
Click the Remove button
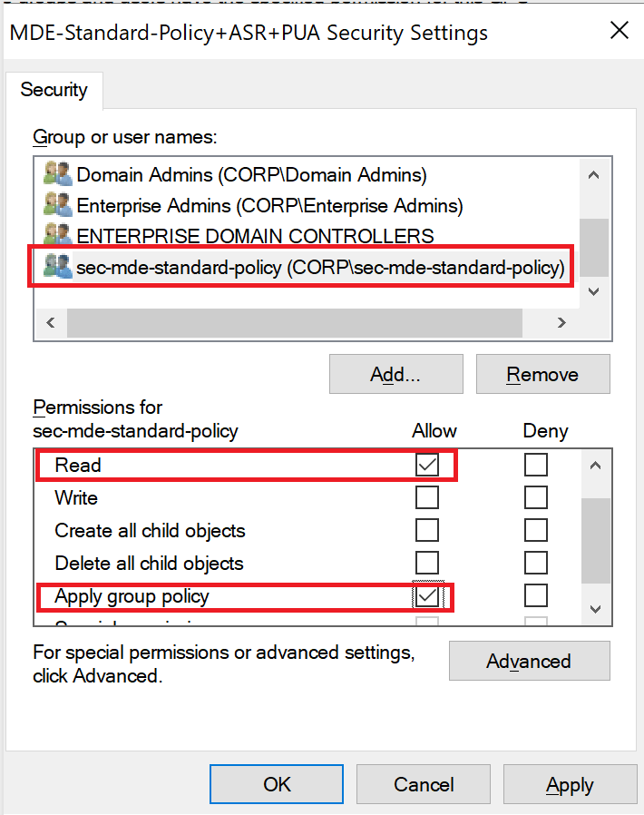pyautogui.click(x=542, y=374)
